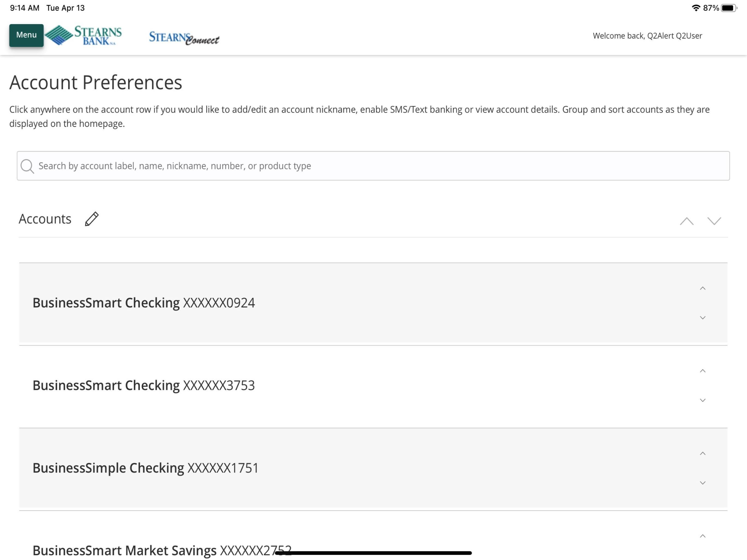Click the StearnsConnect logo

point(184,38)
